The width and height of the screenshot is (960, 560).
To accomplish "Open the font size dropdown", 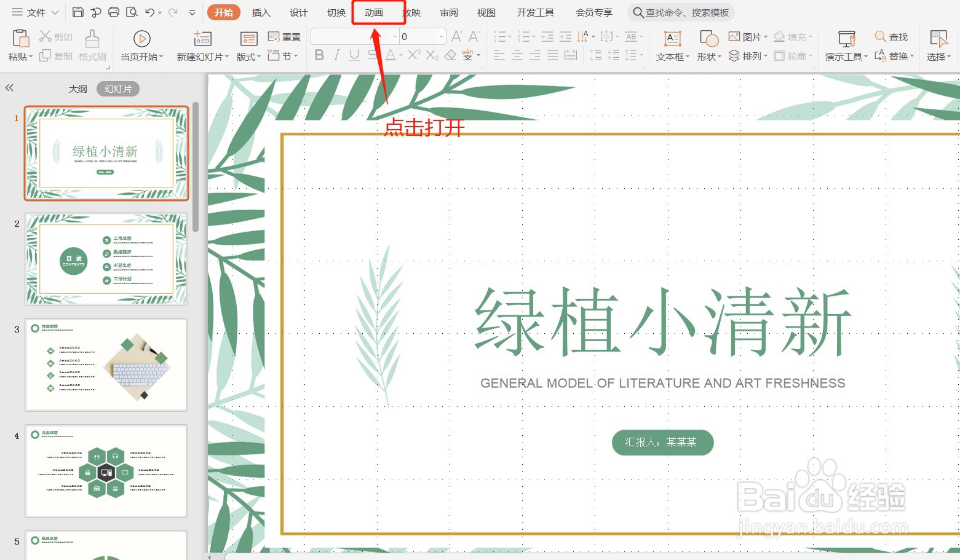I will (440, 36).
